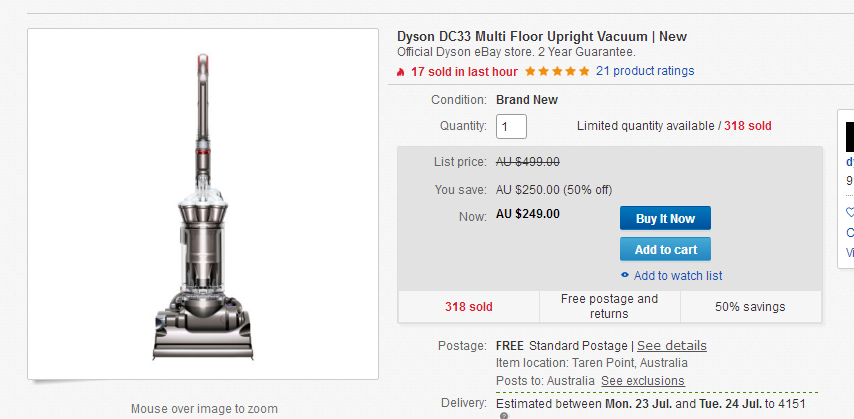Click Free postage and returns cell
The width and height of the screenshot is (854, 419).
[x=609, y=307]
